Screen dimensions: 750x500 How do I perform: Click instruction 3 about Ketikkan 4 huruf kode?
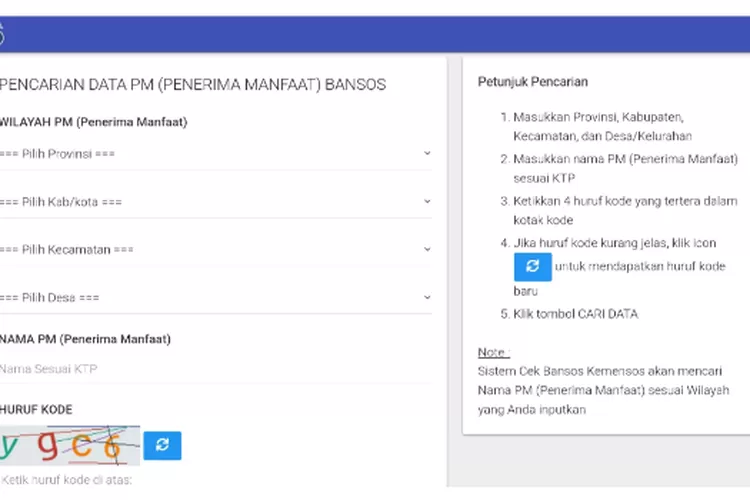619,211
